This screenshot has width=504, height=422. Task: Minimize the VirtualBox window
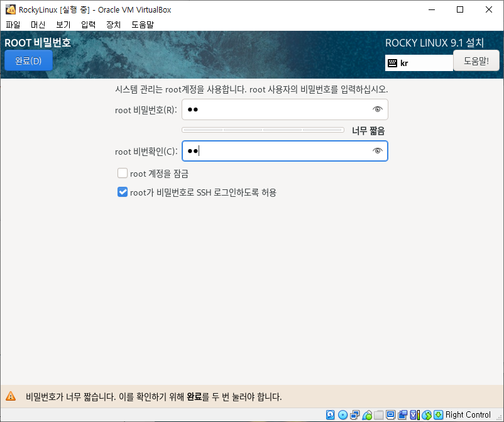pos(432,9)
